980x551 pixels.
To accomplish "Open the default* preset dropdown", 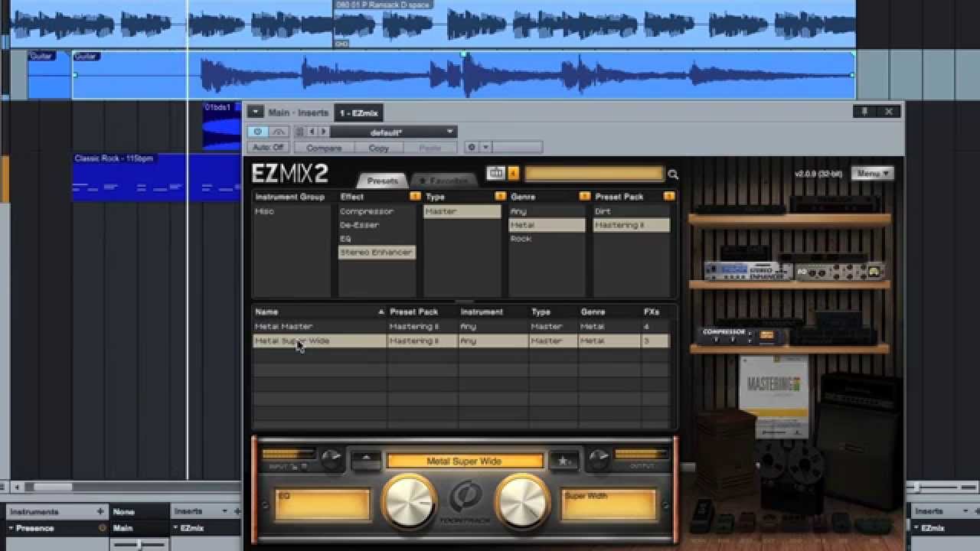I will [394, 132].
